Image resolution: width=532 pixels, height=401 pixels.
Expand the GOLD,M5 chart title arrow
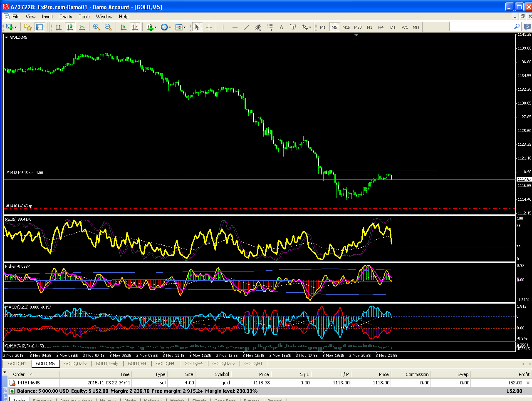pos(6,37)
